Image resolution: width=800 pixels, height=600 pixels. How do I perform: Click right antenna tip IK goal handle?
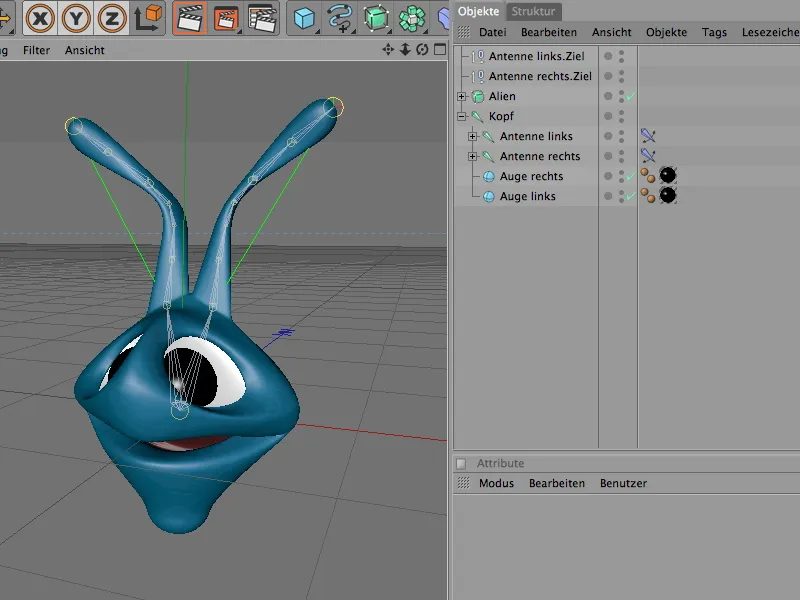tap(334, 107)
